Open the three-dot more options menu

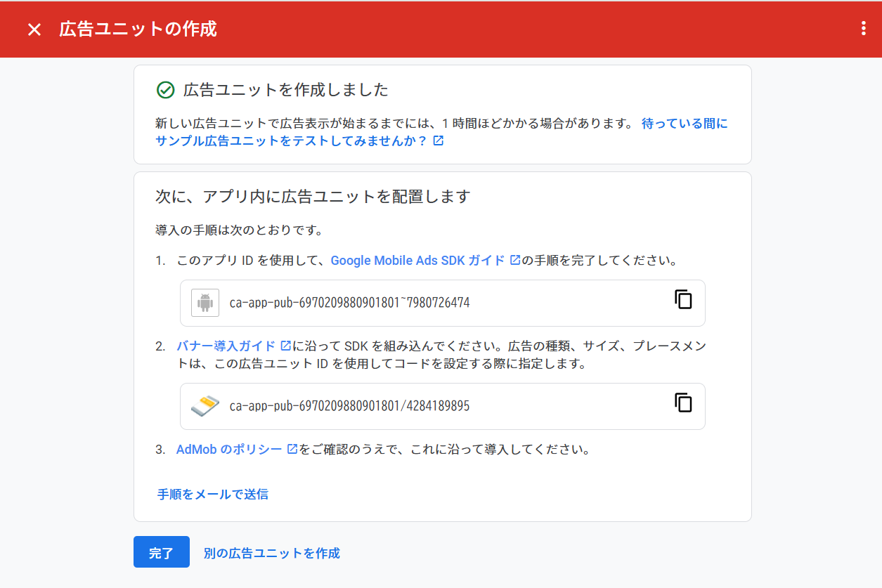pos(864,29)
